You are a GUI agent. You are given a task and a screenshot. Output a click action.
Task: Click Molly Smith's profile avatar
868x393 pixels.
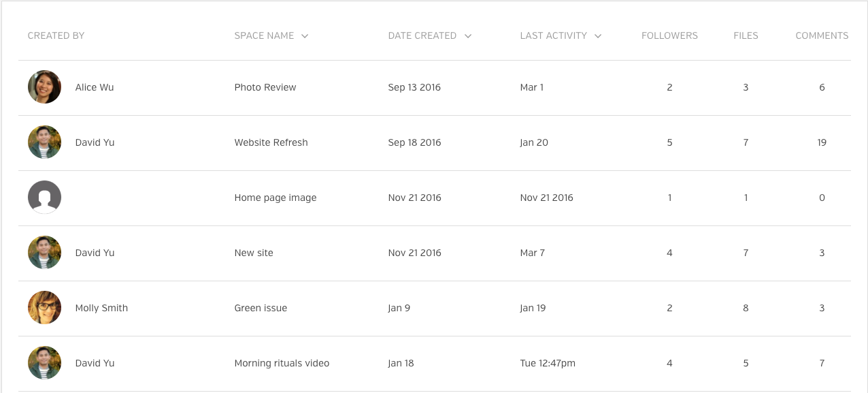tap(44, 308)
